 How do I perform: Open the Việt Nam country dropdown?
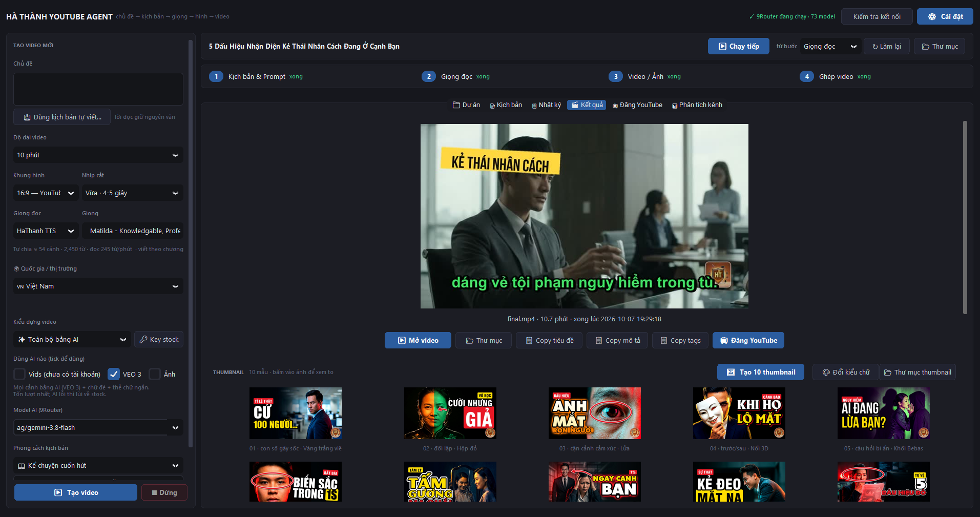click(98, 286)
